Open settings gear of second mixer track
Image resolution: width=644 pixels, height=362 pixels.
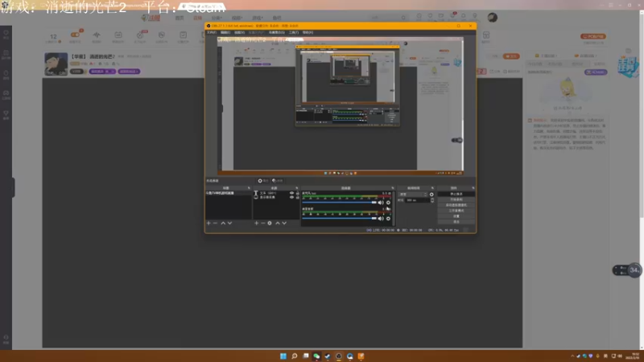click(x=388, y=218)
